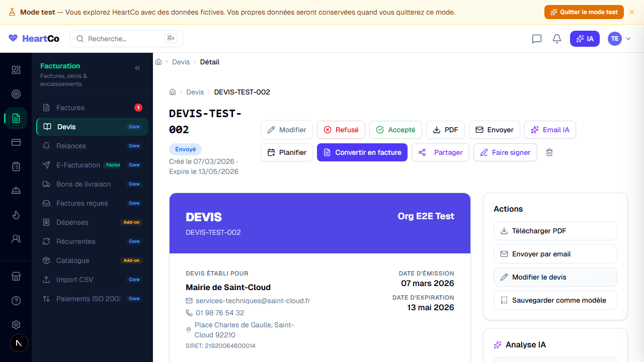Screen dimensions: 644x362
Task: Mark the devis as Refusé
Action: (341, 130)
